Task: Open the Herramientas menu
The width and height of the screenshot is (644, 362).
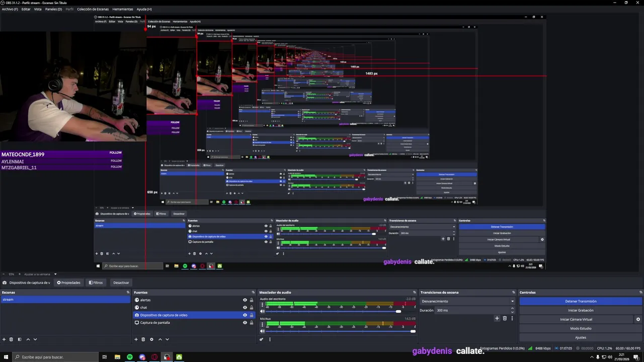Action: tap(123, 9)
